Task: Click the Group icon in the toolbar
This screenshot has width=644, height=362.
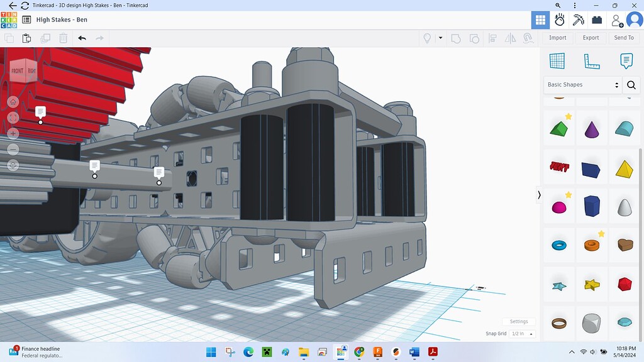Action: click(x=457, y=38)
